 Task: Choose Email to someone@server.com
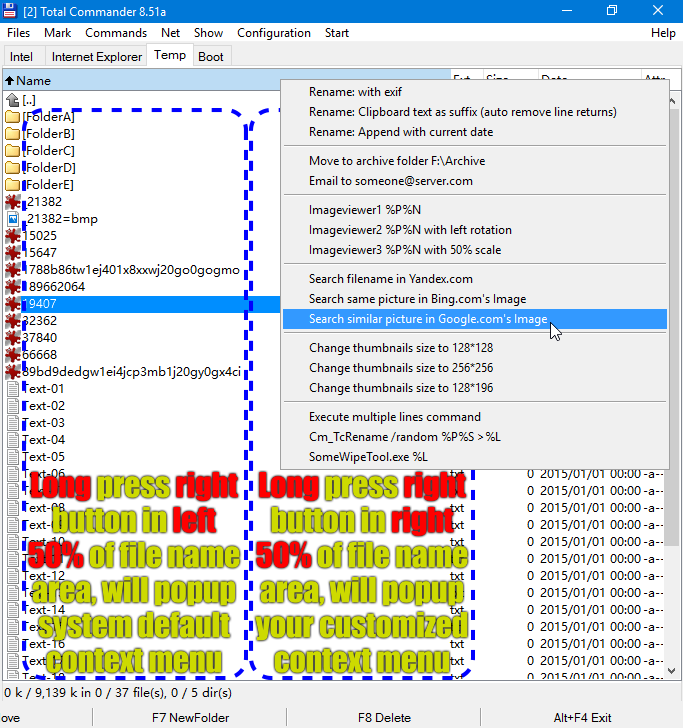point(475,181)
